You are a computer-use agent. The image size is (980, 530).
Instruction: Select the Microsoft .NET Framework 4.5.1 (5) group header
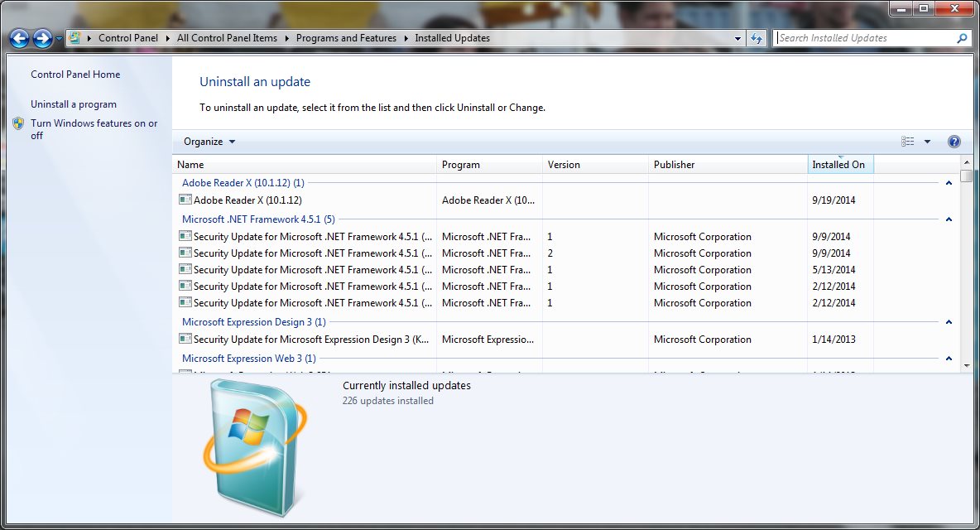coord(258,219)
